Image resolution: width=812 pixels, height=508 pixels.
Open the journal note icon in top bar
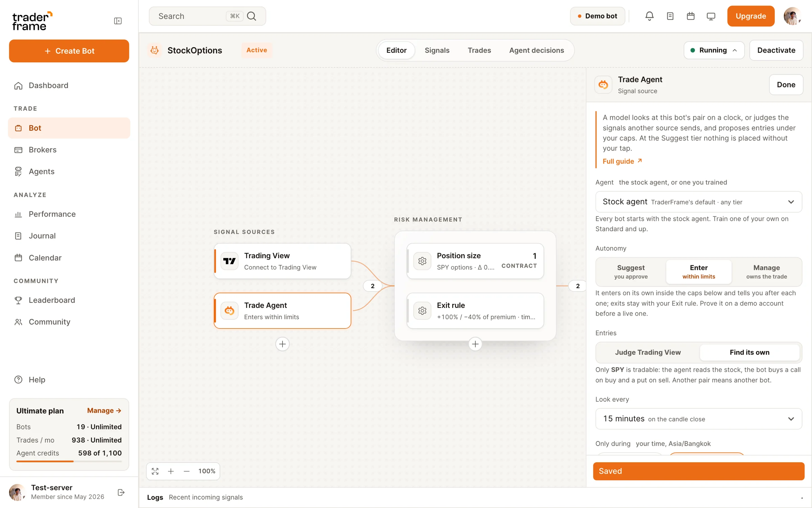coord(670,16)
